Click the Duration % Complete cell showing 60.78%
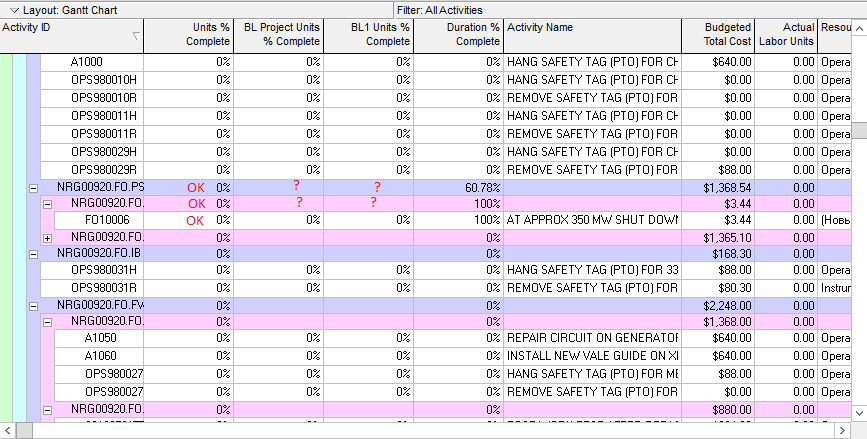The width and height of the screenshot is (867, 439). [458, 188]
